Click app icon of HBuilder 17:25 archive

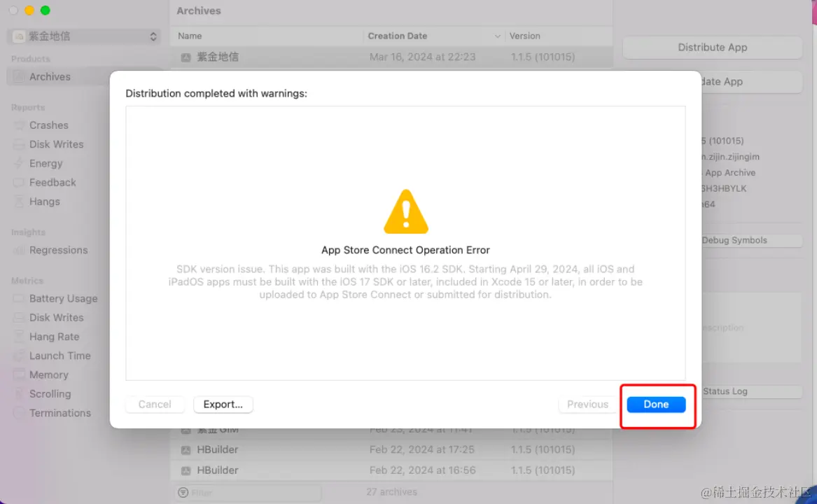click(186, 450)
